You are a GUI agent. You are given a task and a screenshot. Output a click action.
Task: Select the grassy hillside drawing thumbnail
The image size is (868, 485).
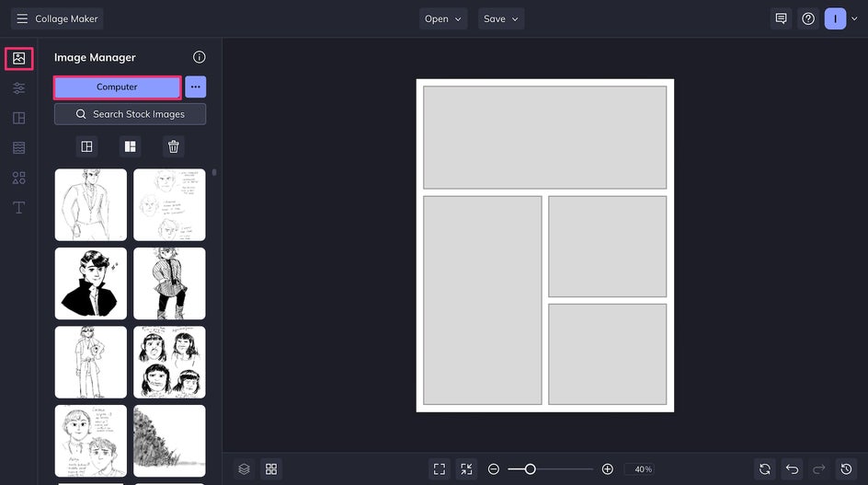(169, 441)
